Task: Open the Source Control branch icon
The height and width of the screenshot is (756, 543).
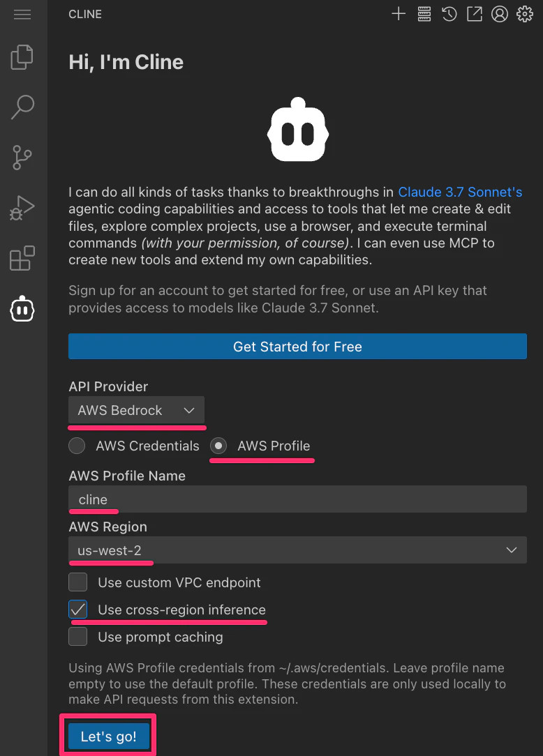Action: coord(22,157)
